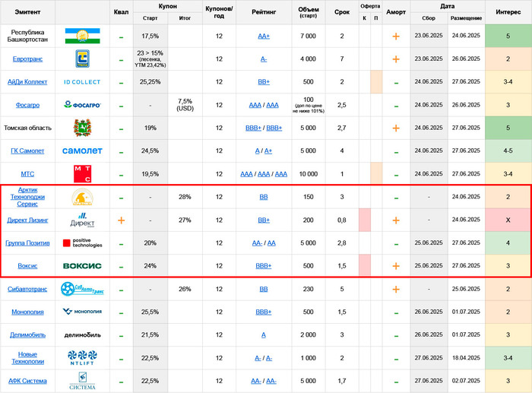Click the red МТС logo
532x393 pixels.
[x=82, y=174]
